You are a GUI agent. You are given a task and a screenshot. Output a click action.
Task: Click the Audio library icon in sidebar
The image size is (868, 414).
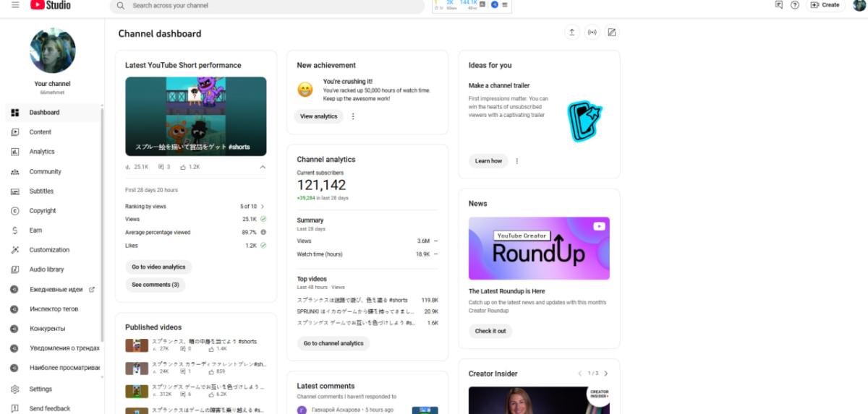tap(14, 269)
